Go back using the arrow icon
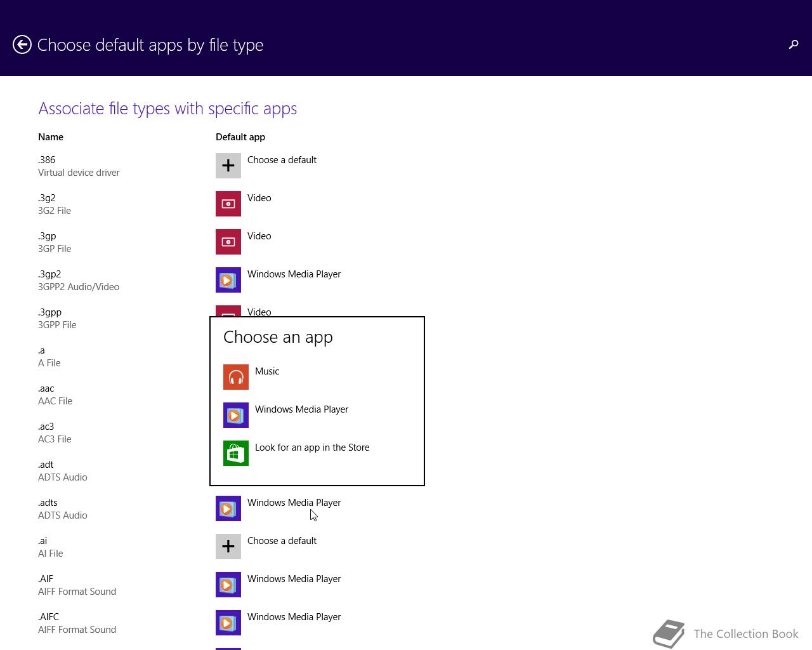812x650 pixels. click(22, 44)
